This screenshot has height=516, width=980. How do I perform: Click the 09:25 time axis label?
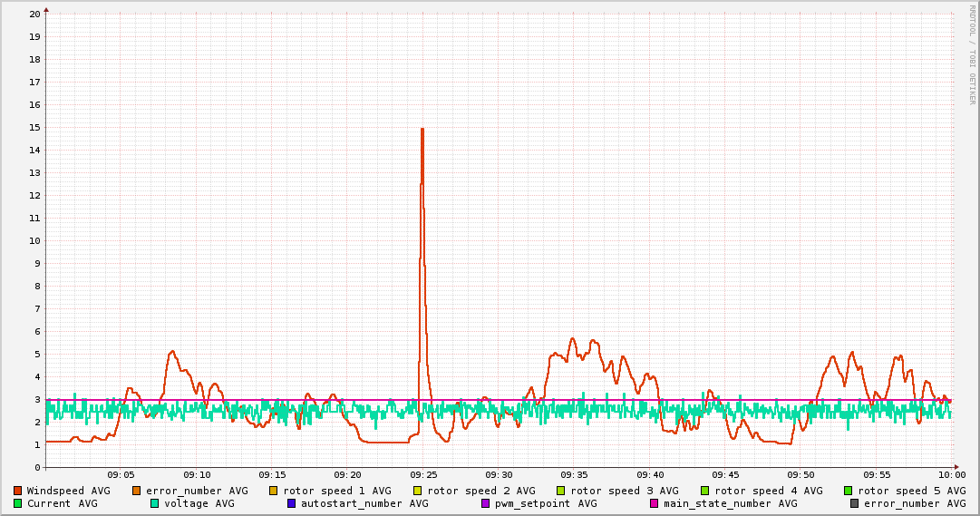tap(423, 475)
